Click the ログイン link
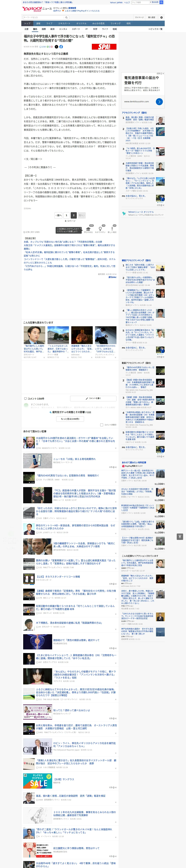This screenshot has width=186, height=868. (57, 11)
